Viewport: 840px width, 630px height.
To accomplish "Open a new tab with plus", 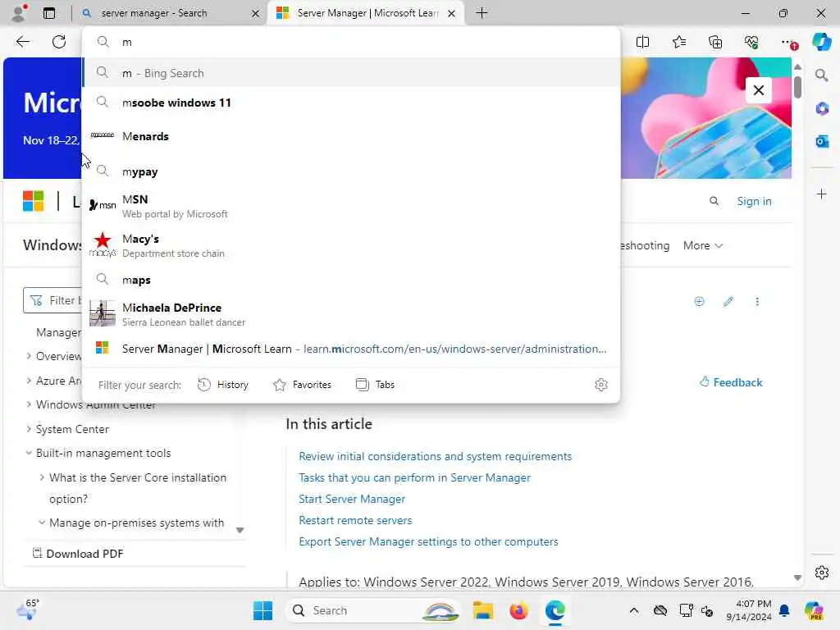I will click(x=482, y=13).
